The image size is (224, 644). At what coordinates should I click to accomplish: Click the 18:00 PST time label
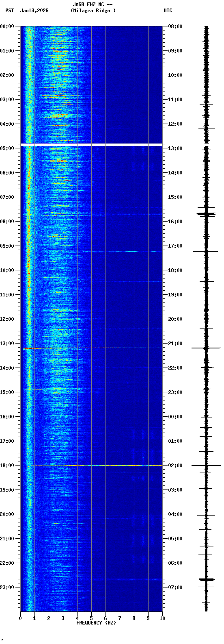click(7, 466)
